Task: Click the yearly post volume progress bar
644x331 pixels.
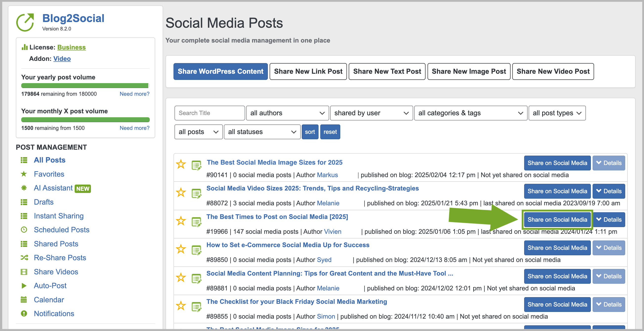Action: click(85, 86)
